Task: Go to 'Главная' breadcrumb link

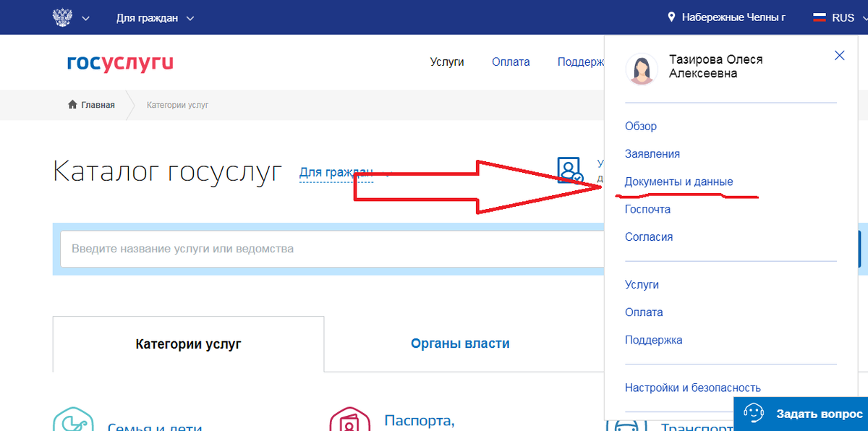Action: [x=98, y=105]
